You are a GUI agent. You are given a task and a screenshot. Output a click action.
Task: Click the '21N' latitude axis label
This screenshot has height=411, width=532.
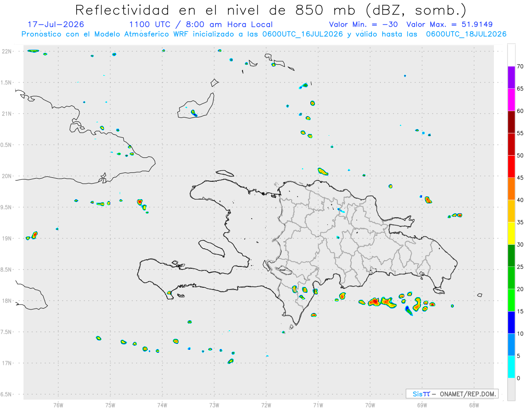point(7,114)
